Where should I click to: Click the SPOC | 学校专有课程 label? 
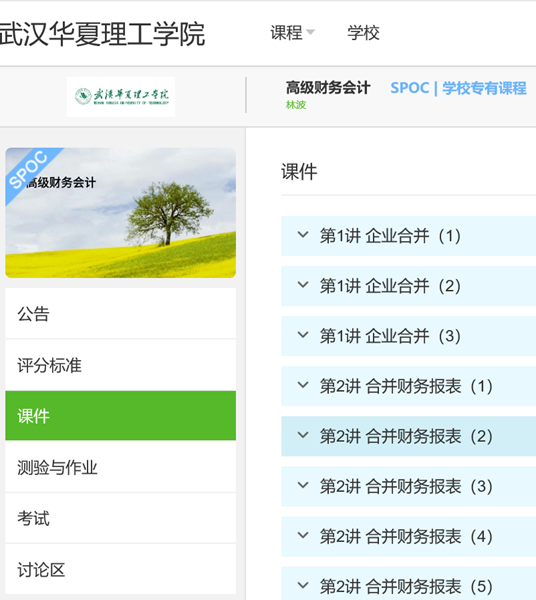[x=458, y=88]
